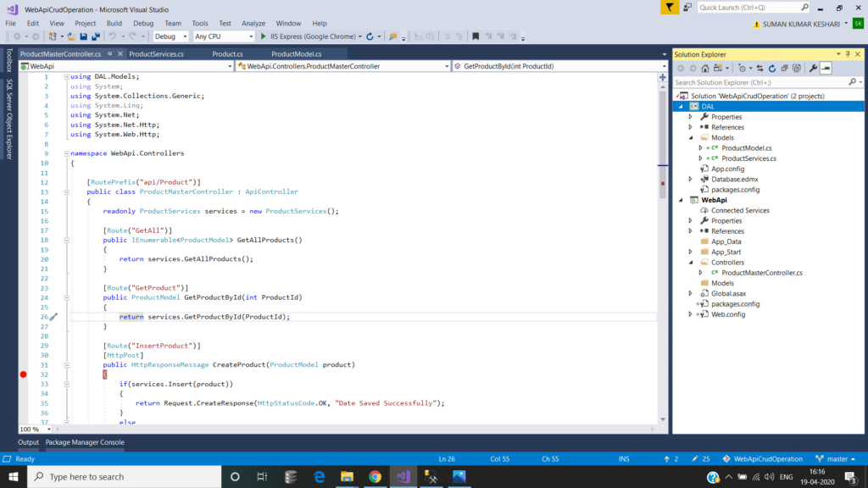868x488 pixels.
Task: Click Find in Files toolbar icon
Action: pos(393,36)
